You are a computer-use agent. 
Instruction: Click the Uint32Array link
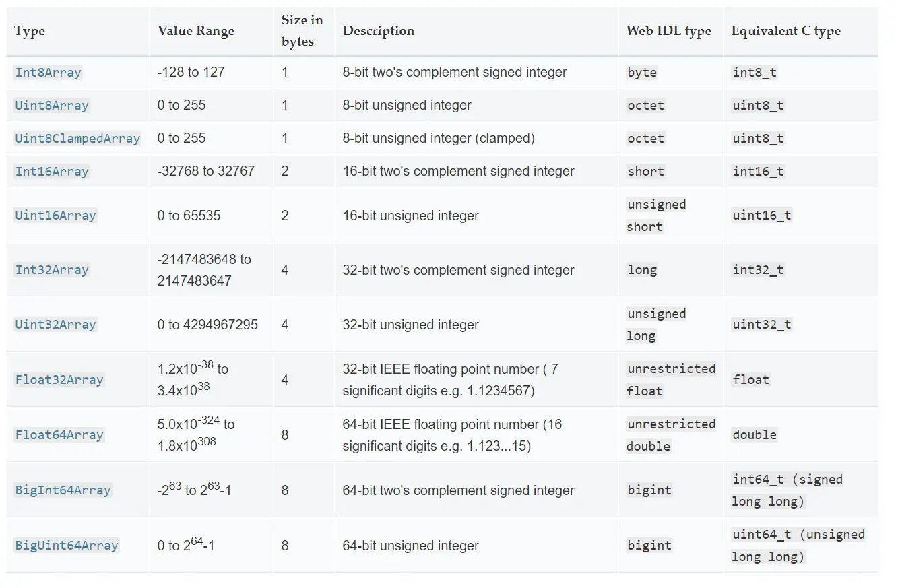[55, 325]
